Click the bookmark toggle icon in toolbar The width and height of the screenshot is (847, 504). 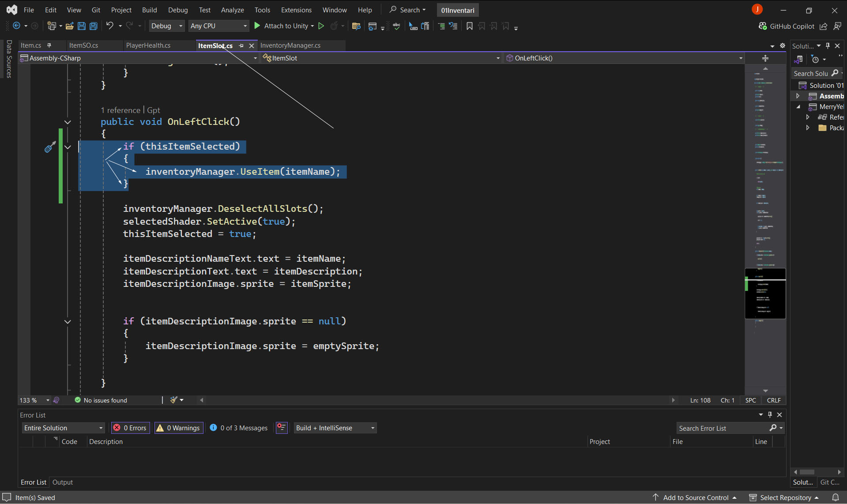(x=469, y=26)
